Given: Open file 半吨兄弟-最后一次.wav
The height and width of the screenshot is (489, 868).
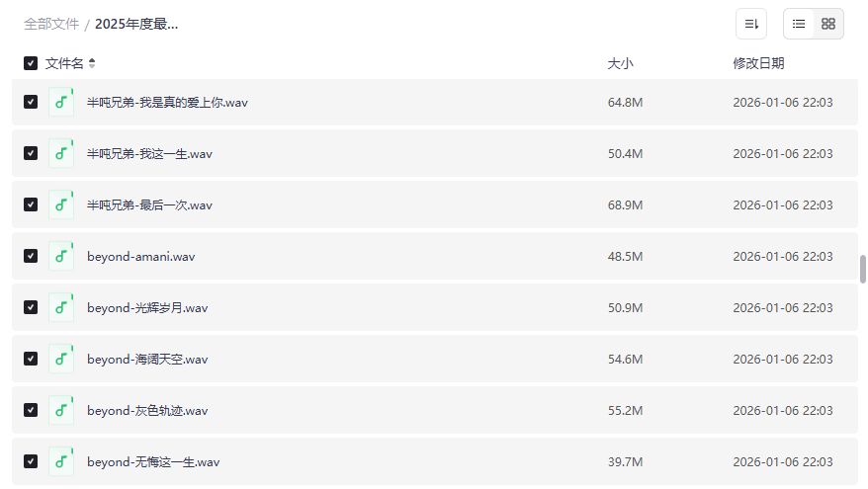Looking at the screenshot, I should point(149,204).
